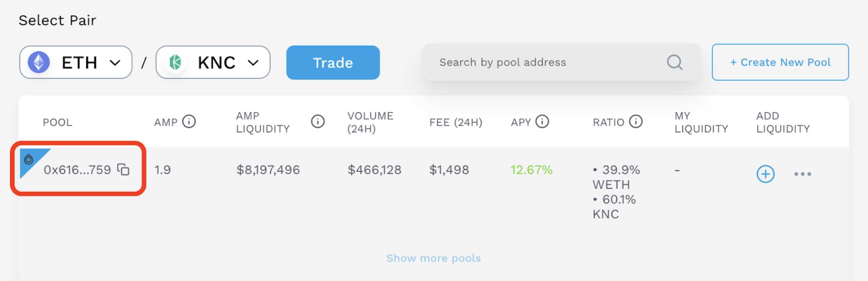
Task: Expand the KNC token dropdown
Action: [213, 62]
